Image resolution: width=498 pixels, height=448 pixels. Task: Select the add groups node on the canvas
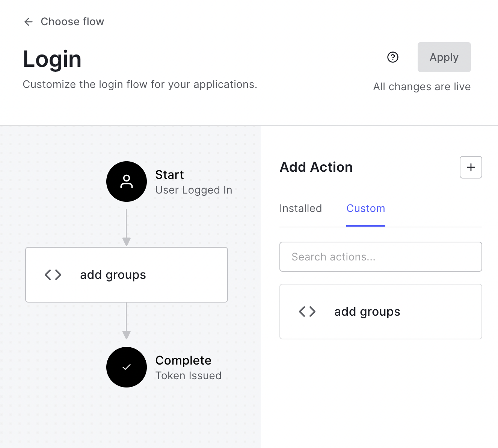point(126,274)
